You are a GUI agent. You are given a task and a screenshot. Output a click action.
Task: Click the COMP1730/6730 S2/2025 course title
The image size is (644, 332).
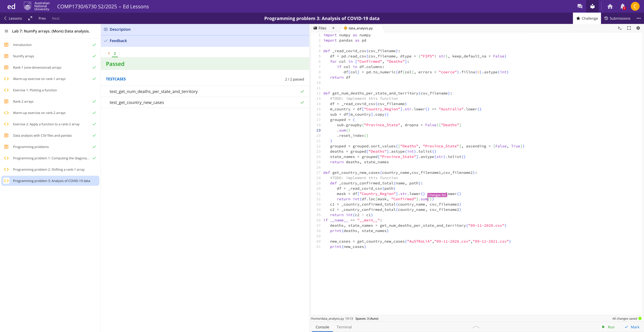103,7
